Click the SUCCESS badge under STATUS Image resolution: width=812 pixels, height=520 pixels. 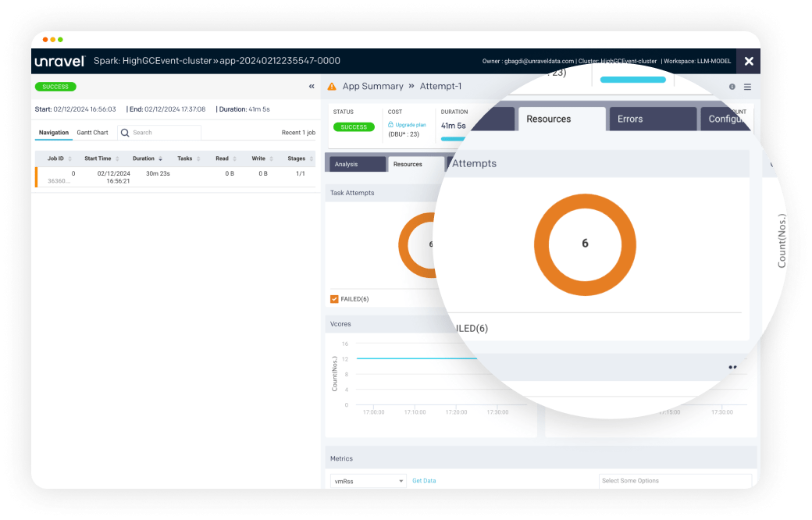(x=354, y=127)
